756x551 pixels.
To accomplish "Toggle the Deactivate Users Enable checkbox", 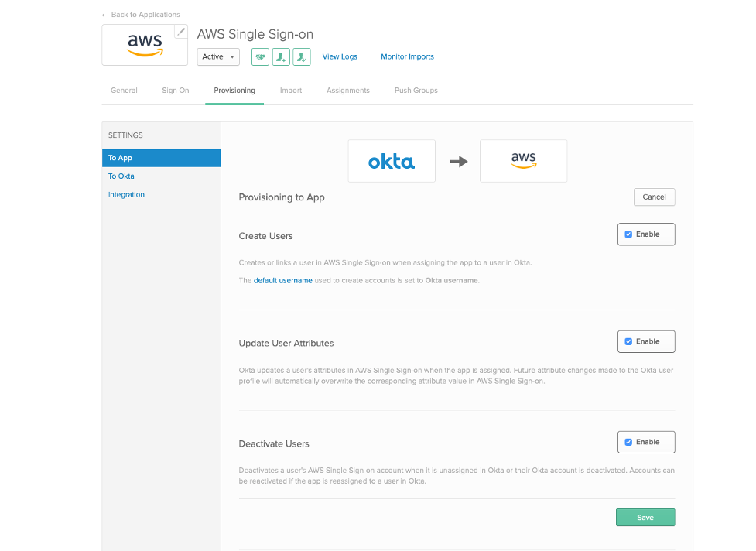I will pos(628,442).
